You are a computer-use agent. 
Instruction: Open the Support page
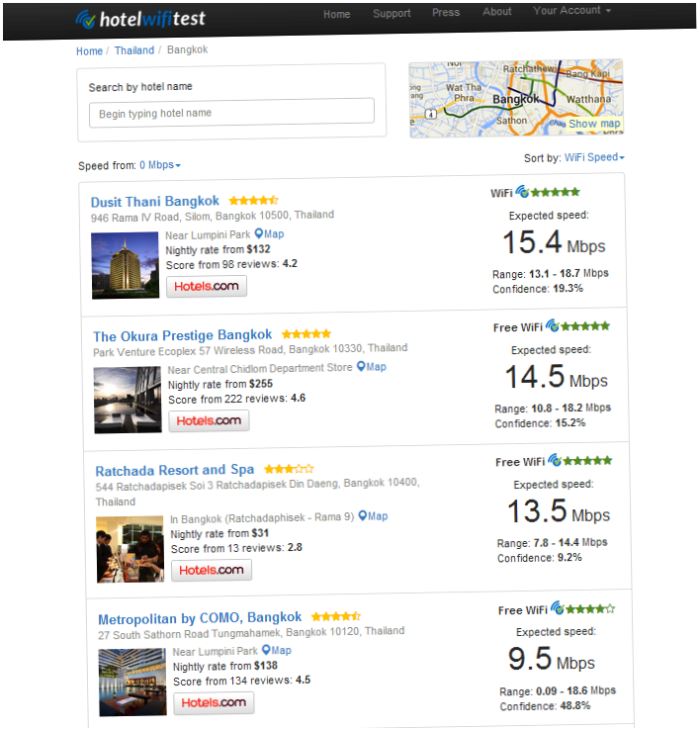(392, 13)
